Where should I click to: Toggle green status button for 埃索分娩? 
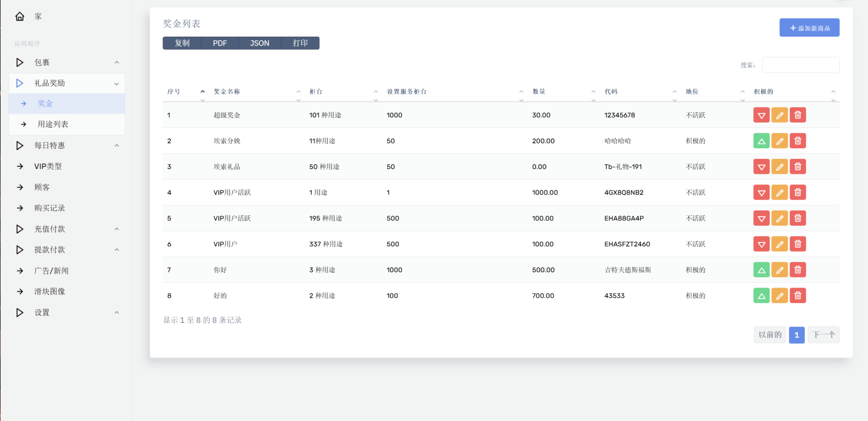[761, 141]
